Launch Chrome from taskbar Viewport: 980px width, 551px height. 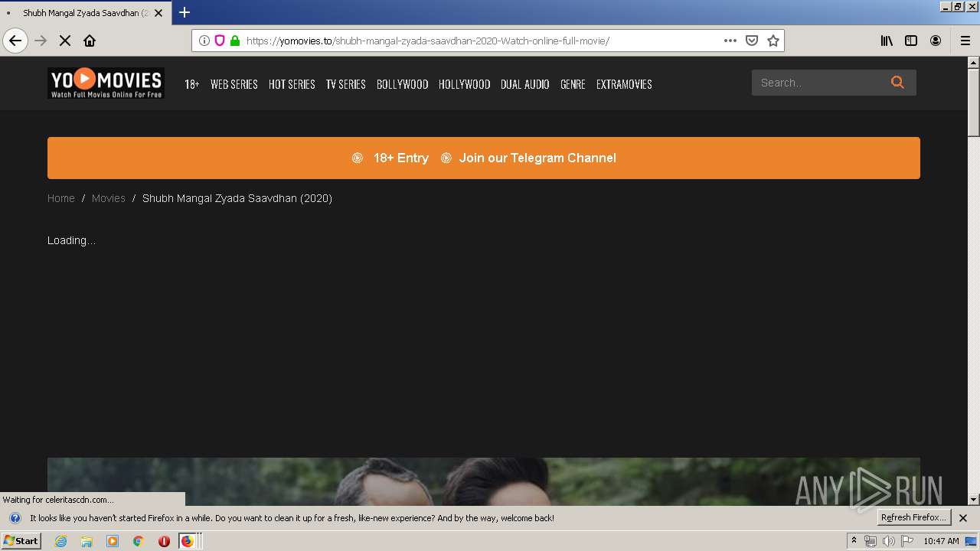(x=138, y=541)
